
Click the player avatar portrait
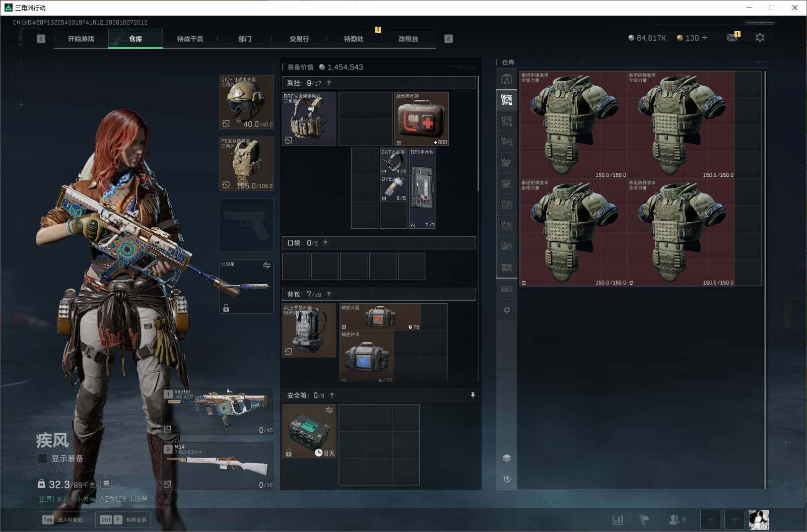click(x=759, y=519)
